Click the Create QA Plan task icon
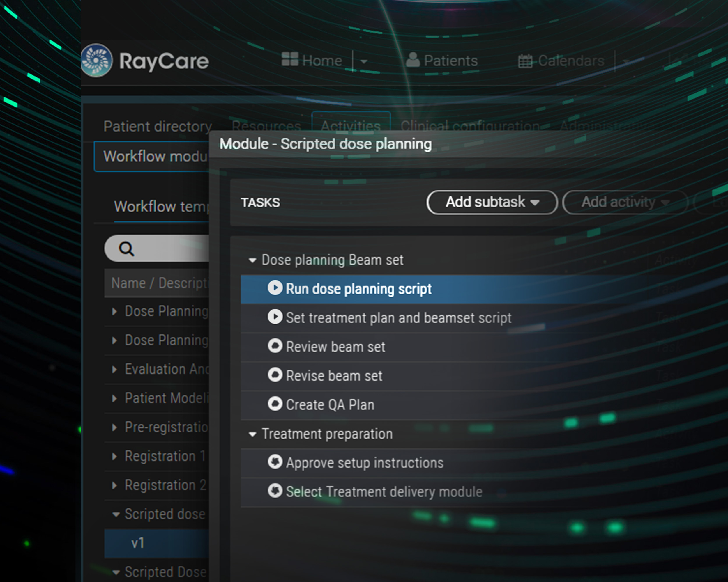 275,404
